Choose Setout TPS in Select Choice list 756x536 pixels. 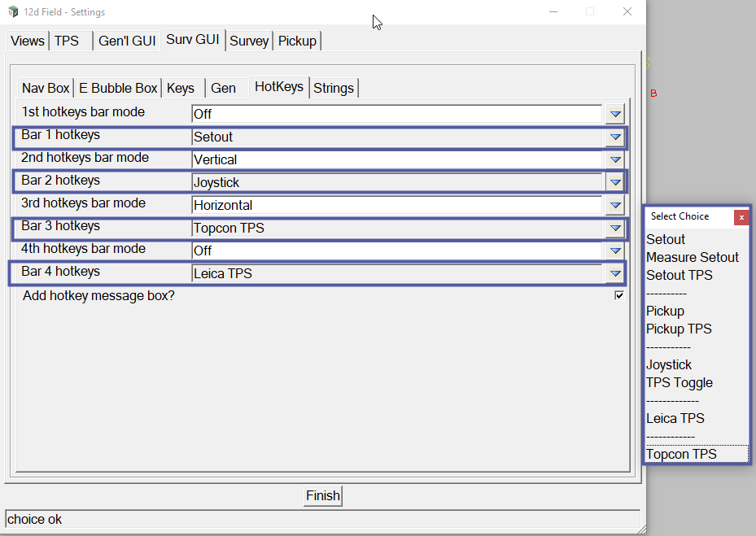[680, 275]
